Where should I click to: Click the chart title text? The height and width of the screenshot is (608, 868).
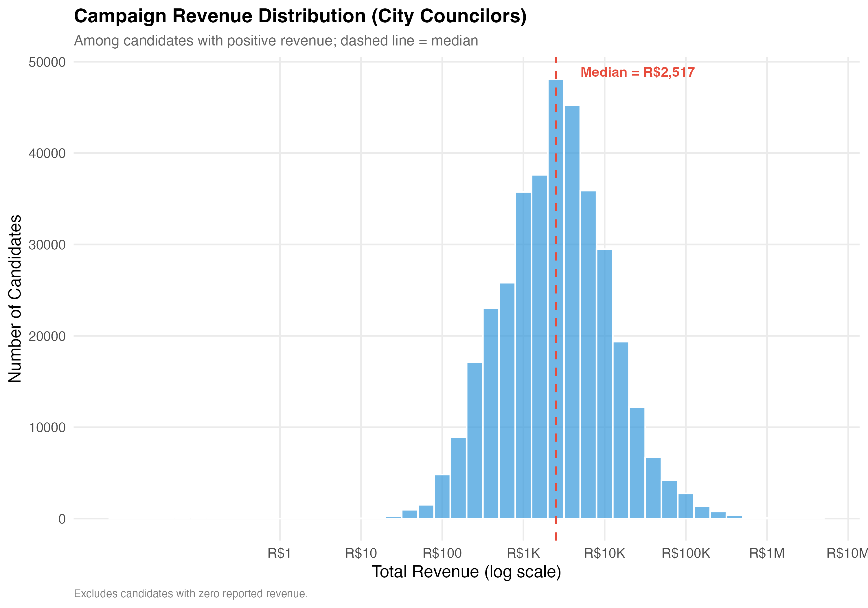300,16
